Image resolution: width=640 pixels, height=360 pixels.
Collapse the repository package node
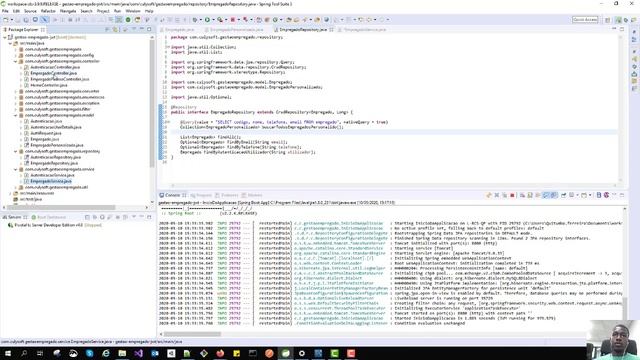pyautogui.click(x=16, y=151)
